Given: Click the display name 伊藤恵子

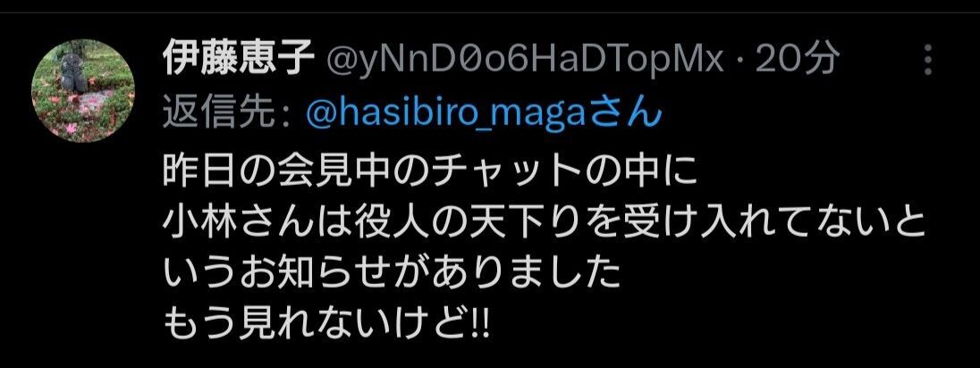Looking at the screenshot, I should pos(238,59).
